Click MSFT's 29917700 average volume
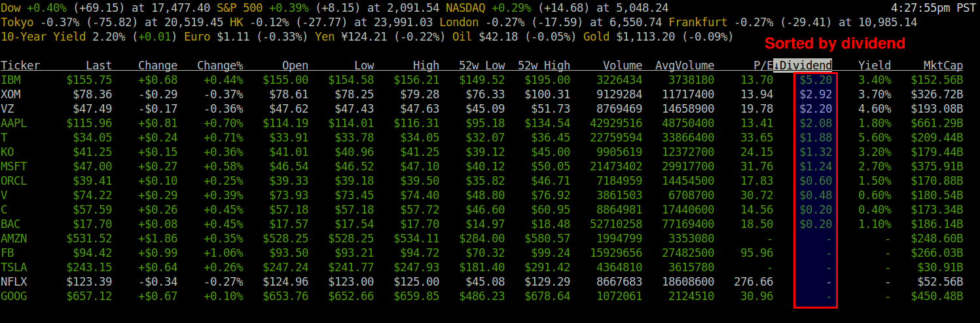The width and height of the screenshot is (980, 323). click(688, 166)
